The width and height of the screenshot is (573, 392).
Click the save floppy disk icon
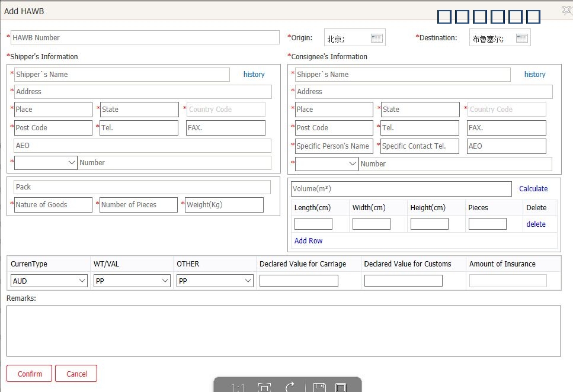tap(319, 388)
